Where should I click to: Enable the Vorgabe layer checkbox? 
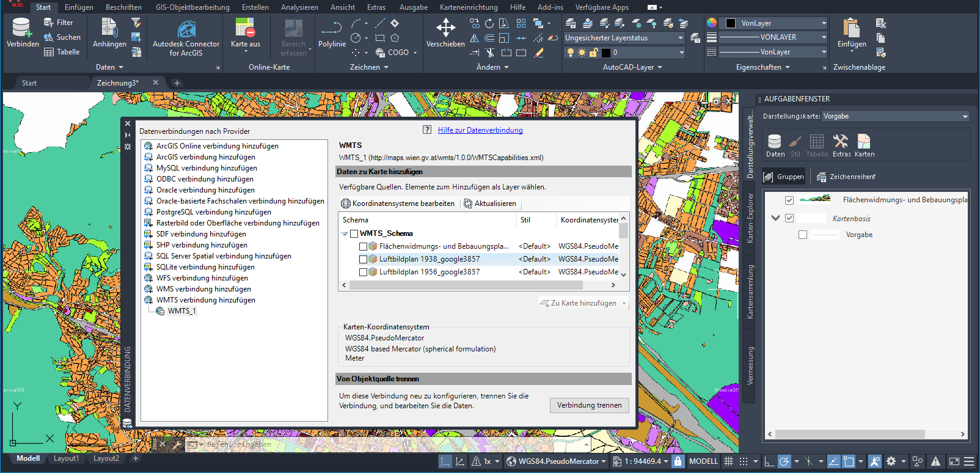pyautogui.click(x=803, y=235)
